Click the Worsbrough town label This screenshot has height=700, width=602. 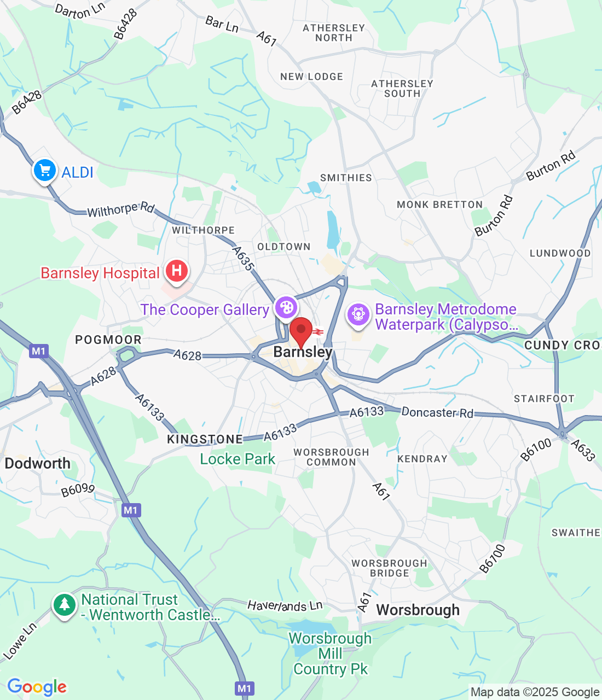point(418,610)
